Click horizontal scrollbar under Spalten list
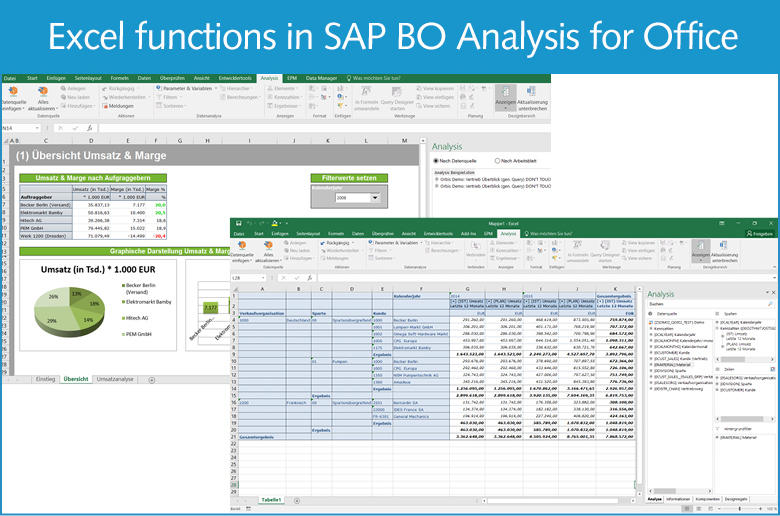780x516 pixels. tap(744, 359)
